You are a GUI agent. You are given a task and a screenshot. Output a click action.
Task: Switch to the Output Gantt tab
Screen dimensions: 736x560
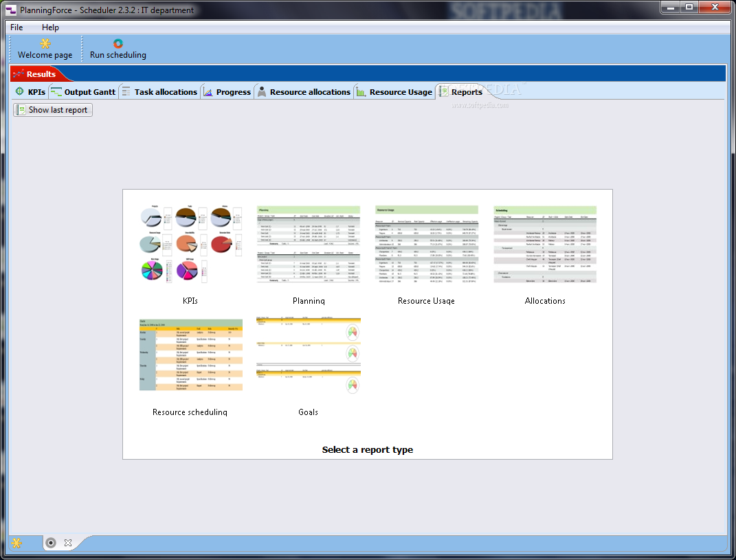(83, 92)
